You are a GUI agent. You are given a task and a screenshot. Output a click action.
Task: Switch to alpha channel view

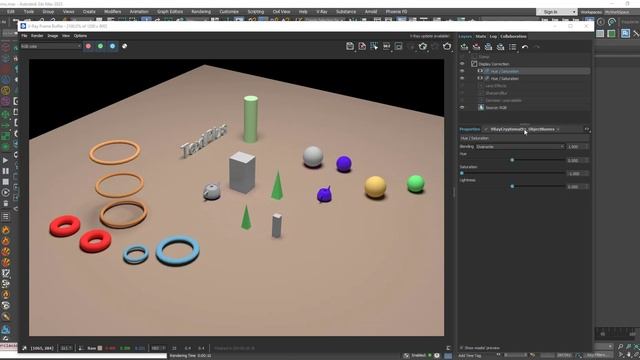click(x=124, y=46)
